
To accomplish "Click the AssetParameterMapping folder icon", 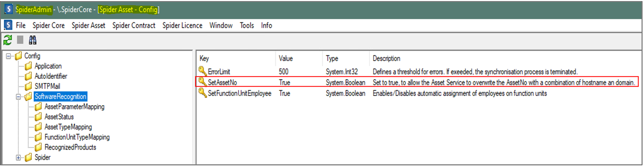I will point(39,107).
